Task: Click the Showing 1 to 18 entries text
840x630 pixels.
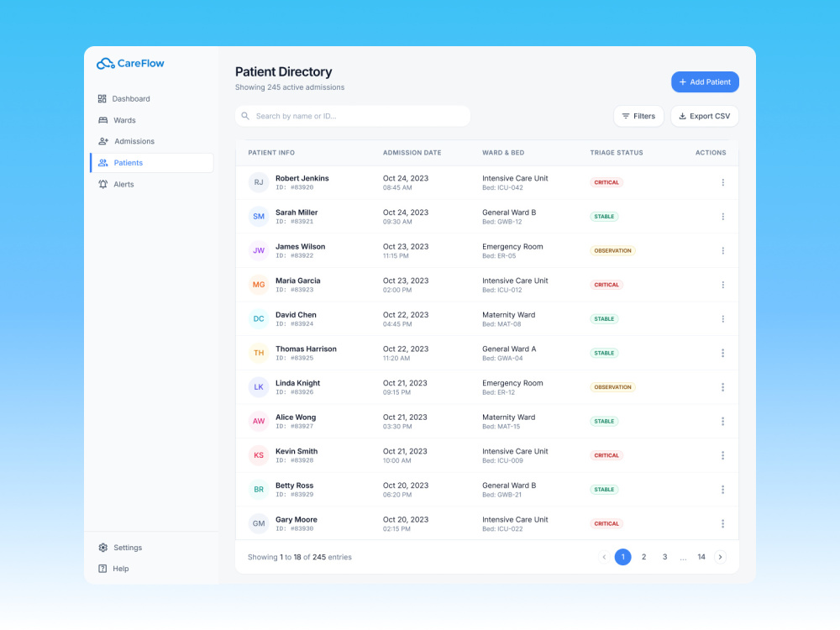Action: [x=300, y=557]
